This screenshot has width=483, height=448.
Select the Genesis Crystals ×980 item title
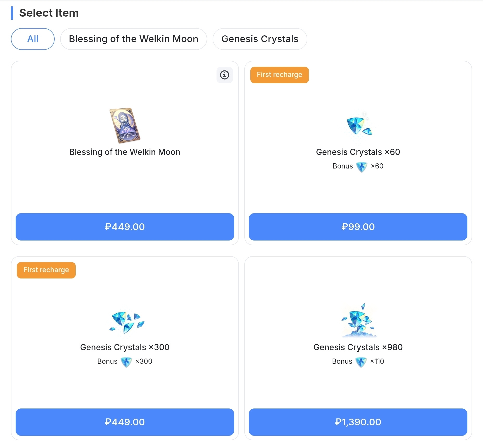click(x=358, y=347)
